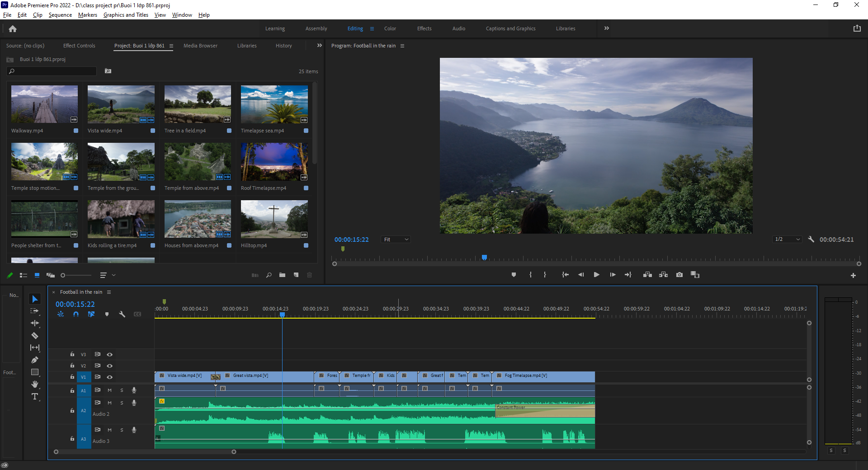Viewport: 868px width, 470px height.
Task: Mute the A1 audio track
Action: pyautogui.click(x=109, y=390)
